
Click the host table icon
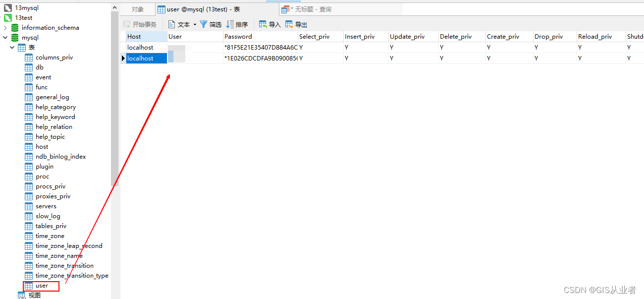coord(29,147)
